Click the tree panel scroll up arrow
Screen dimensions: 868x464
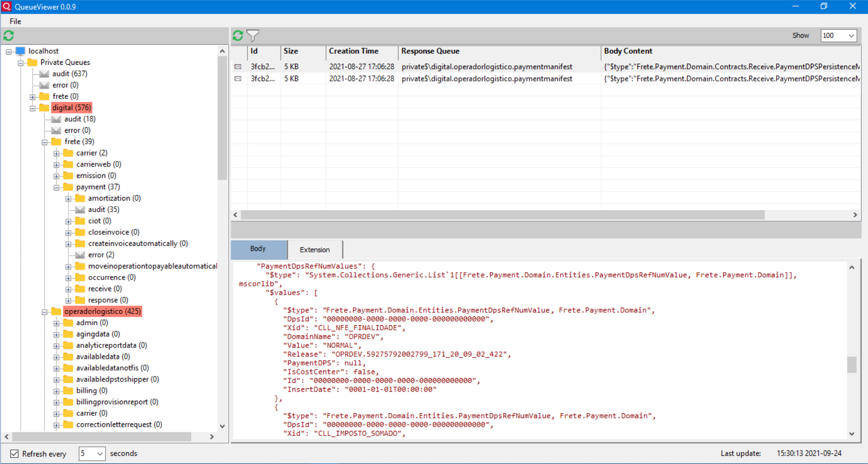coord(222,51)
